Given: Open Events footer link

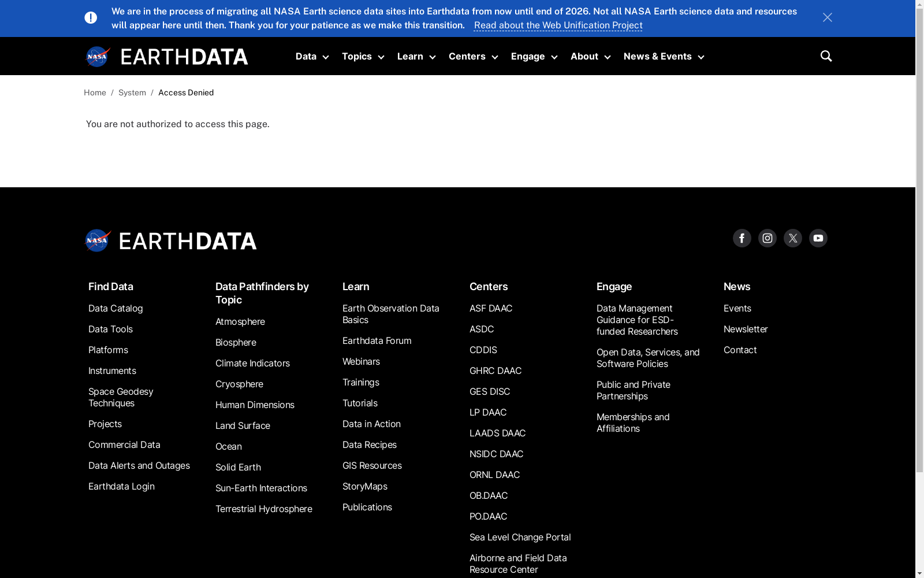Looking at the screenshot, I should pos(737,309).
